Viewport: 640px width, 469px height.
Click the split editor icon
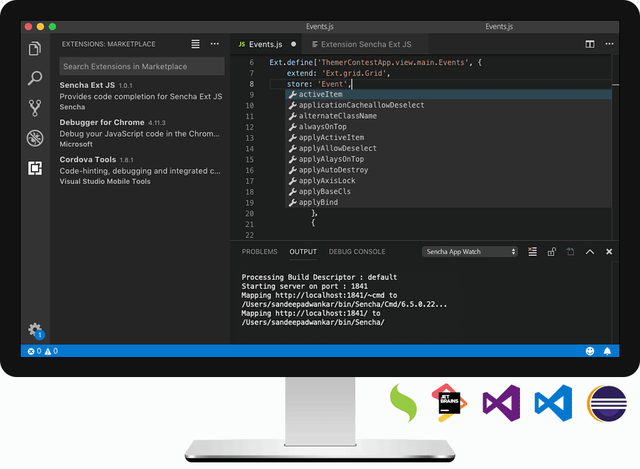click(590, 44)
